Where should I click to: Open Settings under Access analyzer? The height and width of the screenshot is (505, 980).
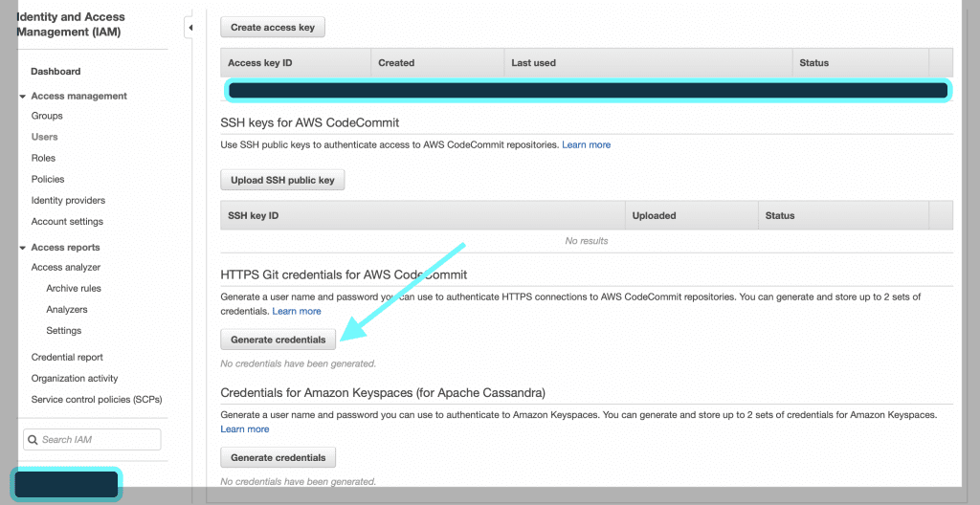[x=64, y=331]
